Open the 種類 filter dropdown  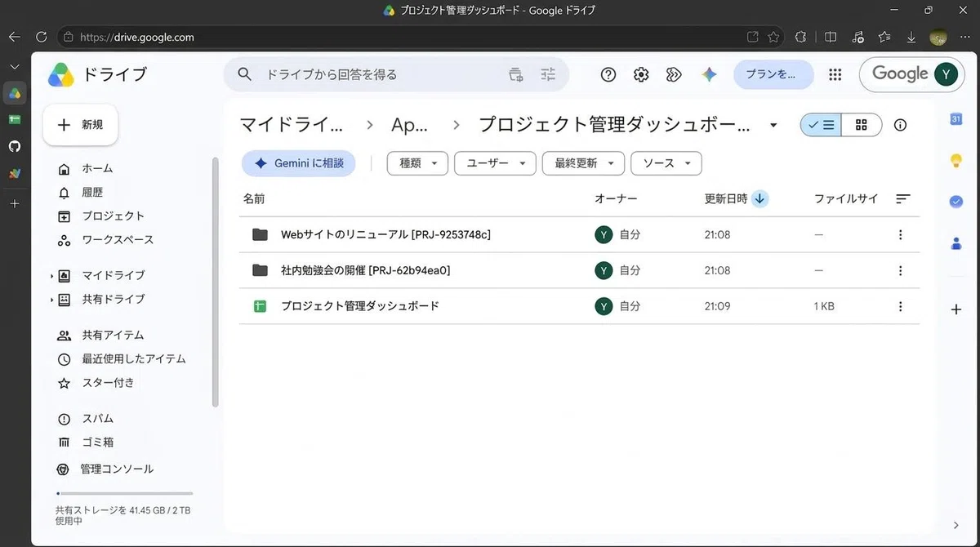(417, 163)
